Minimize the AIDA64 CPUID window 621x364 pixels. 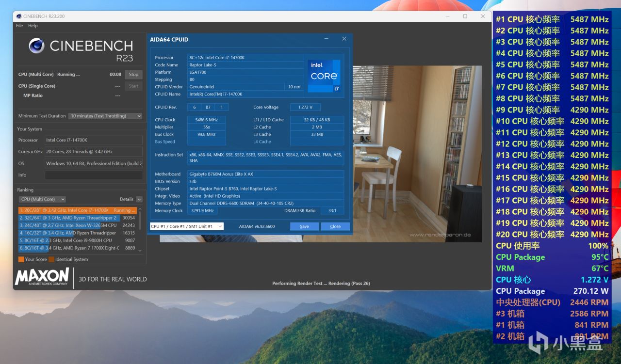coord(326,39)
